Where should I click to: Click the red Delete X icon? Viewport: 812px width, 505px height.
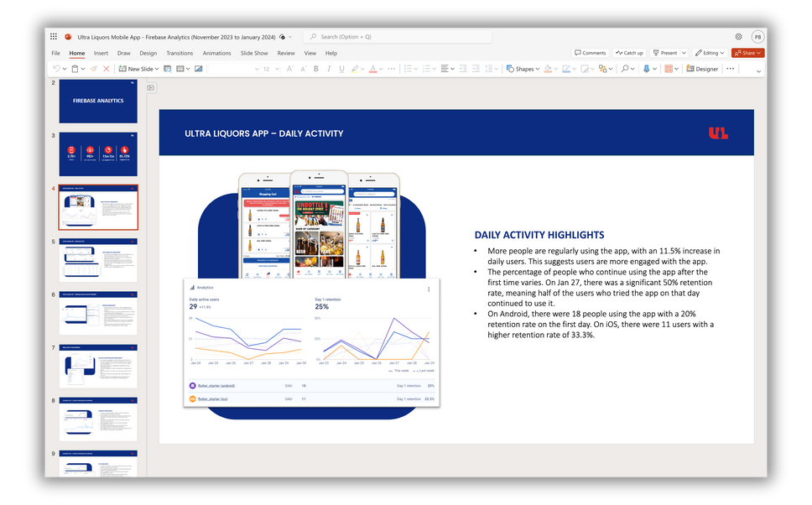click(x=107, y=69)
